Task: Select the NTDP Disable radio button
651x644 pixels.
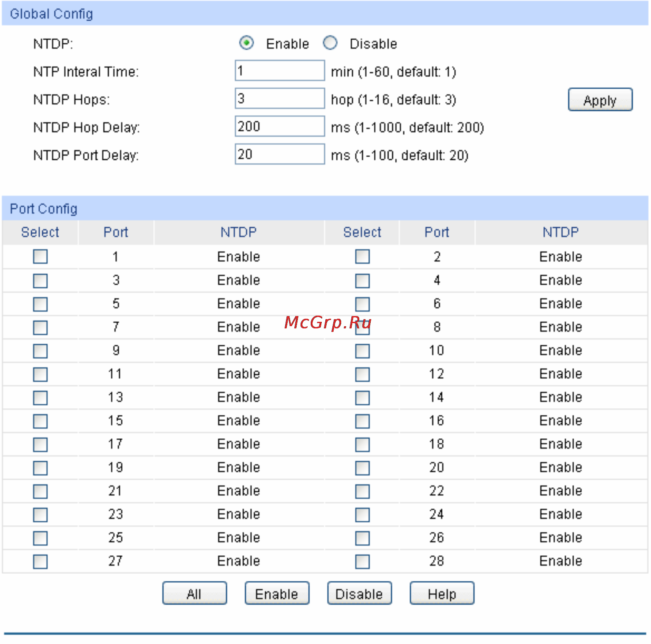Action: tap(330, 43)
